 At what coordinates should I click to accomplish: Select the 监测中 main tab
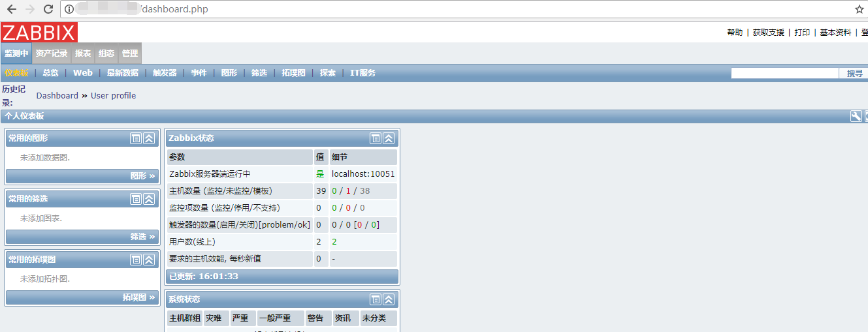coord(16,53)
